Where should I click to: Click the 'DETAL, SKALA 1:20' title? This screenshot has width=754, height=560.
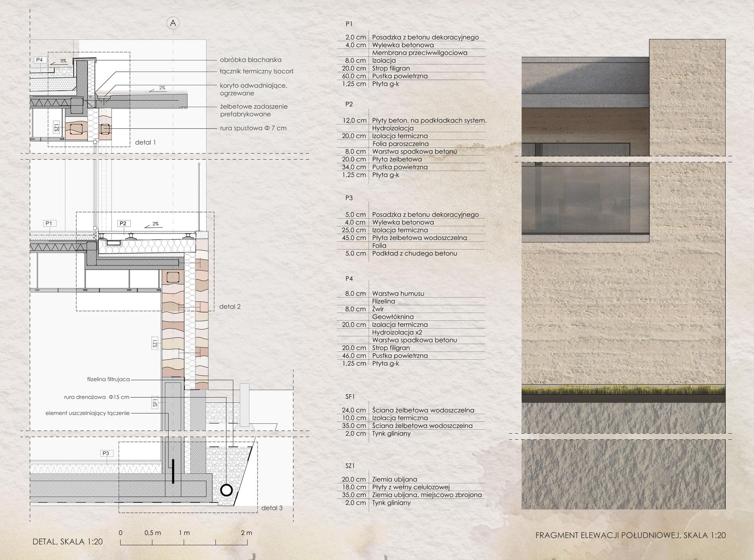pyautogui.click(x=68, y=542)
